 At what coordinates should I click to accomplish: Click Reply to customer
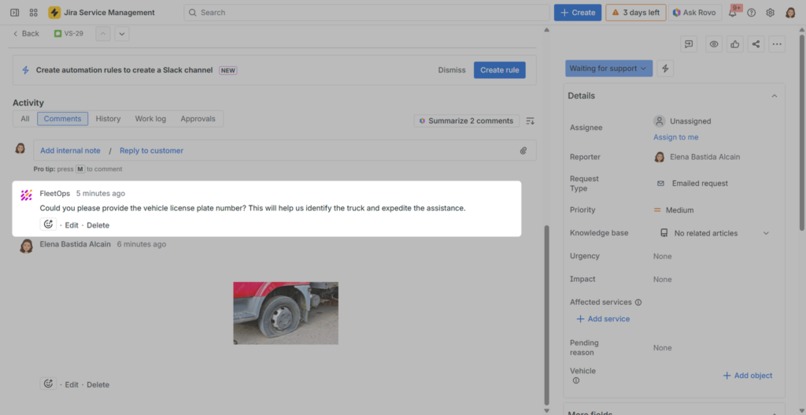tap(152, 151)
